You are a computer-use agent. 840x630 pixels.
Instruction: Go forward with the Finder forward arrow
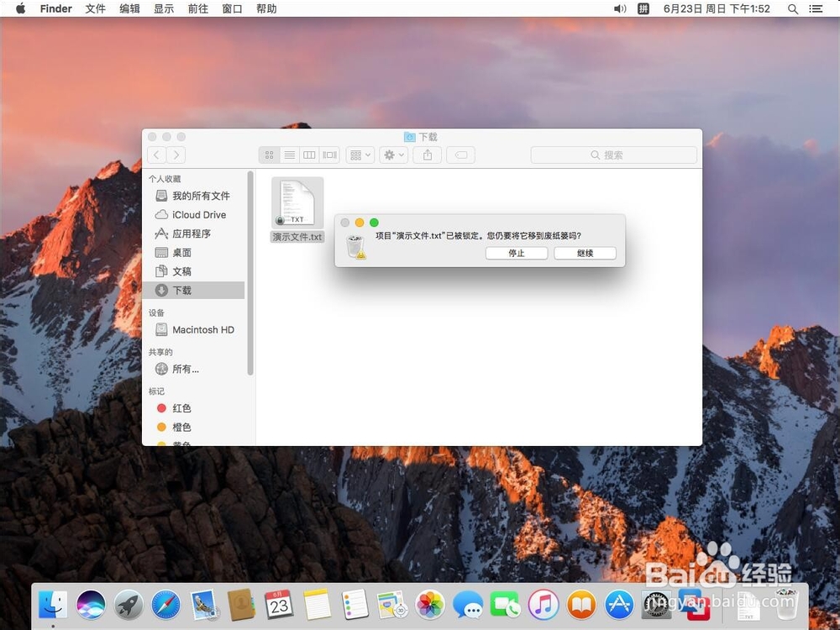click(176, 155)
